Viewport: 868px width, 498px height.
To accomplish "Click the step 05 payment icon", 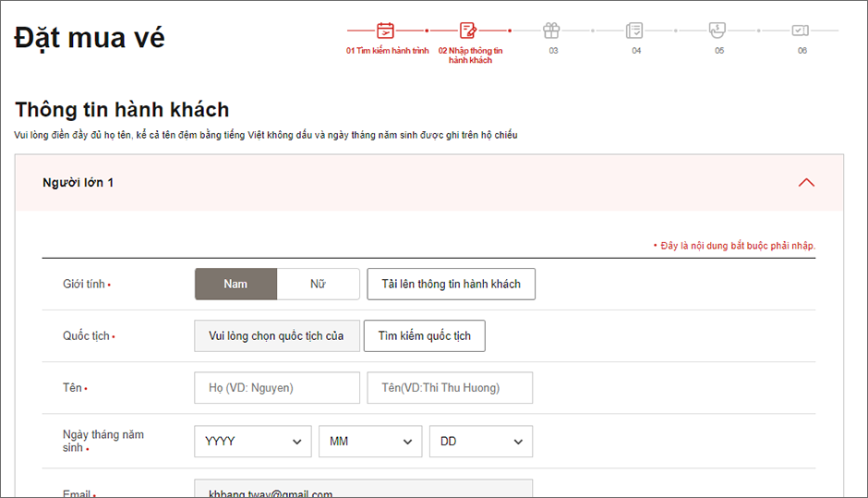I will pos(717,30).
